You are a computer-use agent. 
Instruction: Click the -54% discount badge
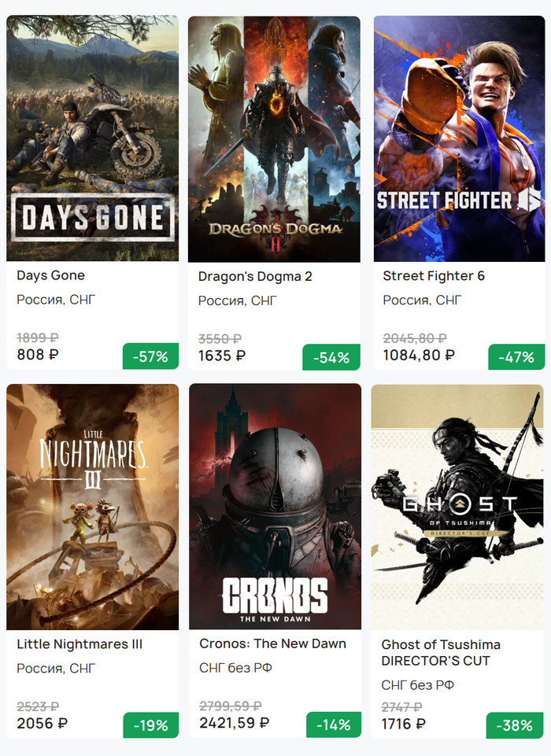(x=331, y=357)
